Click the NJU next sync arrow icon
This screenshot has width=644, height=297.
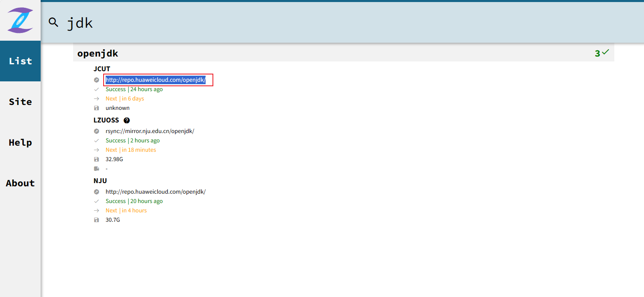96,211
